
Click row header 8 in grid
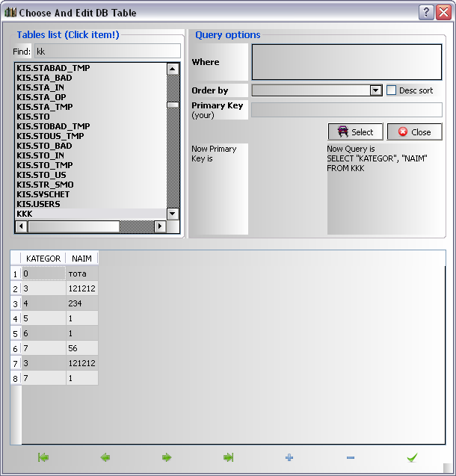pyautogui.click(x=16, y=378)
